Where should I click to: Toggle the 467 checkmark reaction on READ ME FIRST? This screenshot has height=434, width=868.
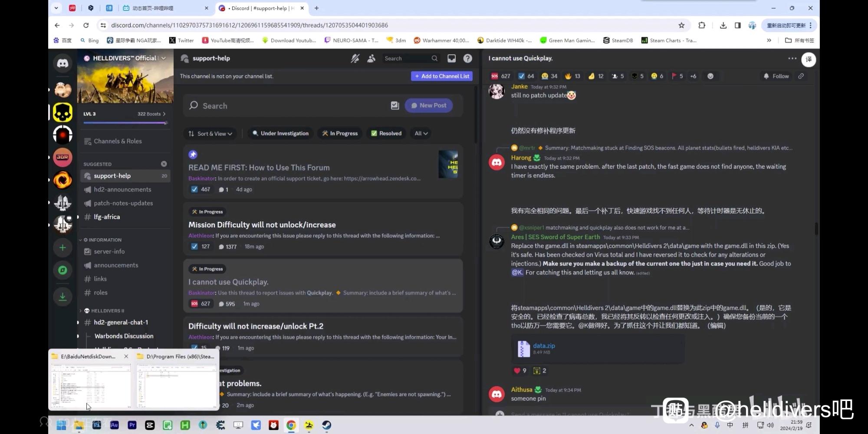pos(201,189)
